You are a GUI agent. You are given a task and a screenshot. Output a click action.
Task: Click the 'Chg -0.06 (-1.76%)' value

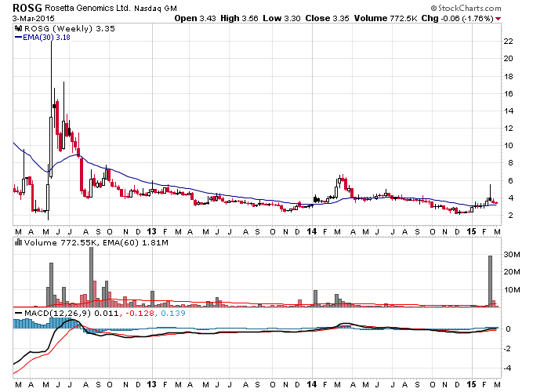457,18
